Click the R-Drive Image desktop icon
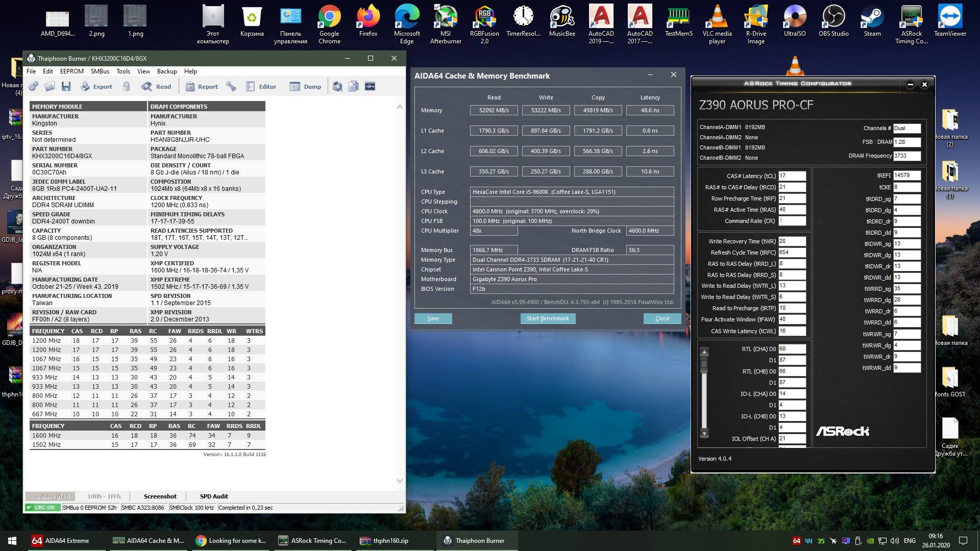Image resolution: width=980 pixels, height=551 pixels. 756,24
